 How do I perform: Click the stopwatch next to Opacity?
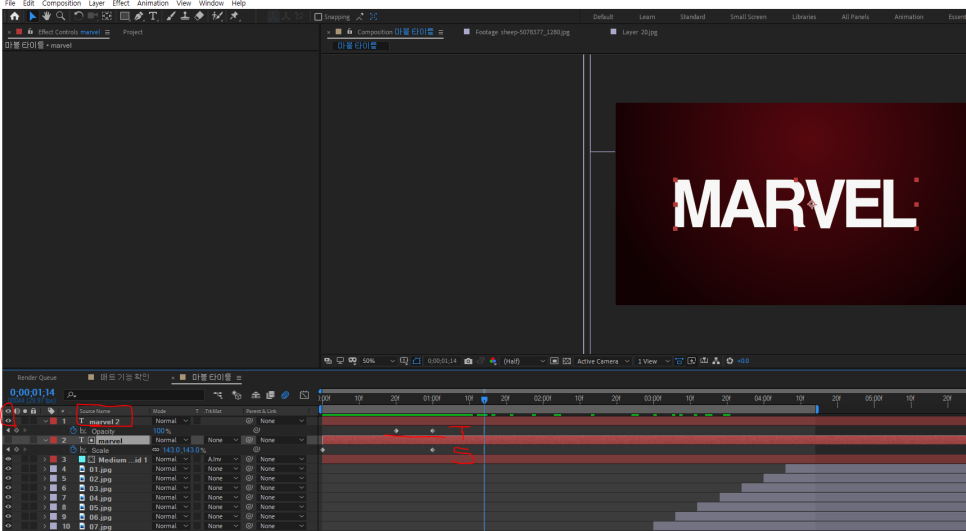point(73,431)
